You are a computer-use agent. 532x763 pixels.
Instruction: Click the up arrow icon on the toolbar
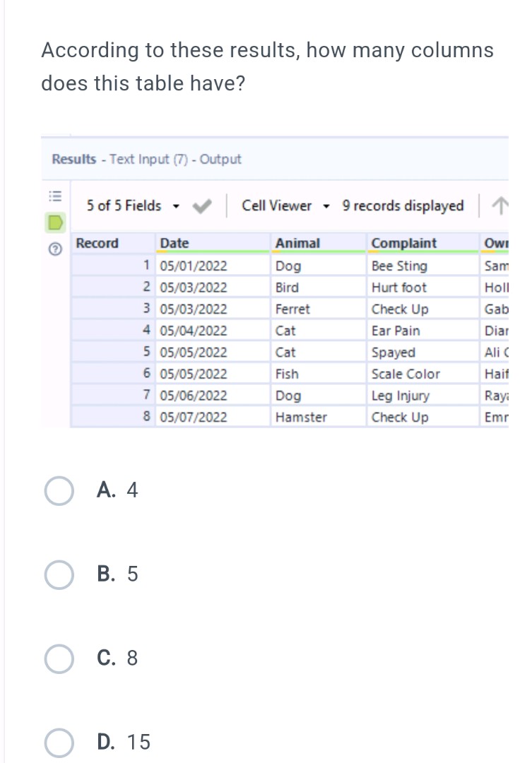[x=501, y=206]
